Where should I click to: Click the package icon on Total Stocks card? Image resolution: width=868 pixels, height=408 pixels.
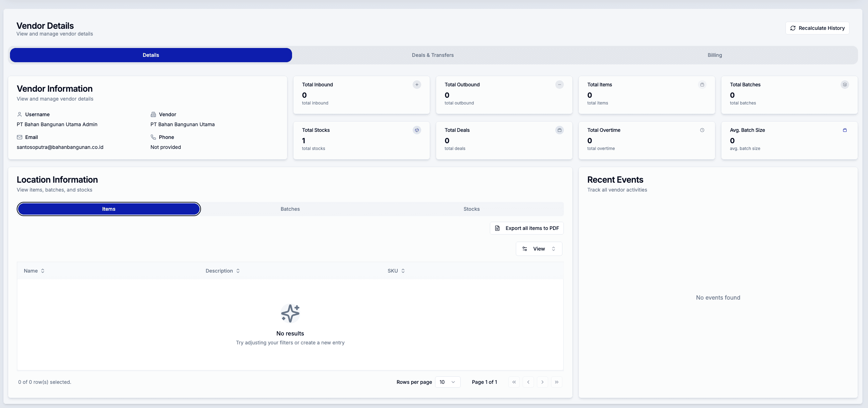[417, 130]
